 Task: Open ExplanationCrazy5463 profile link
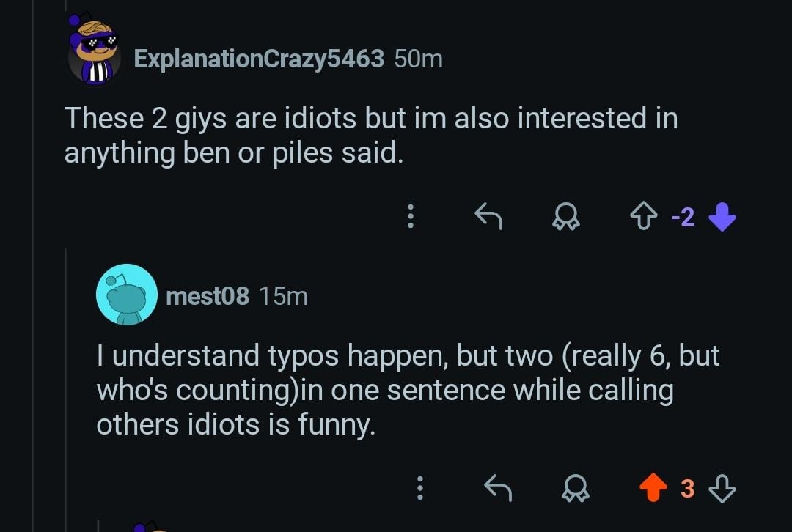point(259,59)
